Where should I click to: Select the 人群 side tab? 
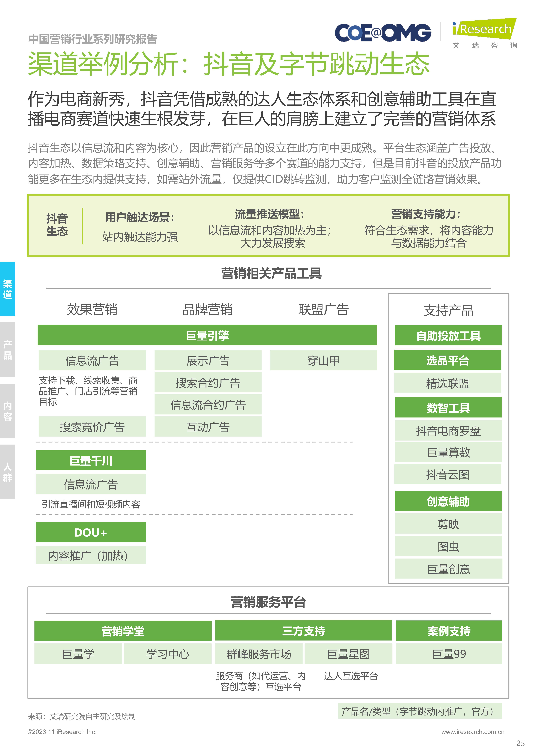(8, 471)
